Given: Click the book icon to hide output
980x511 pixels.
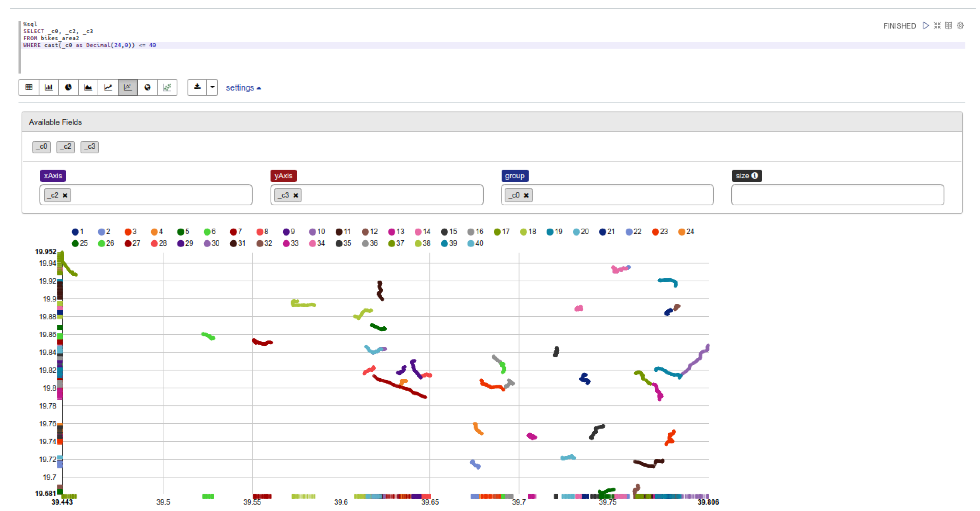Looking at the screenshot, I should point(948,26).
